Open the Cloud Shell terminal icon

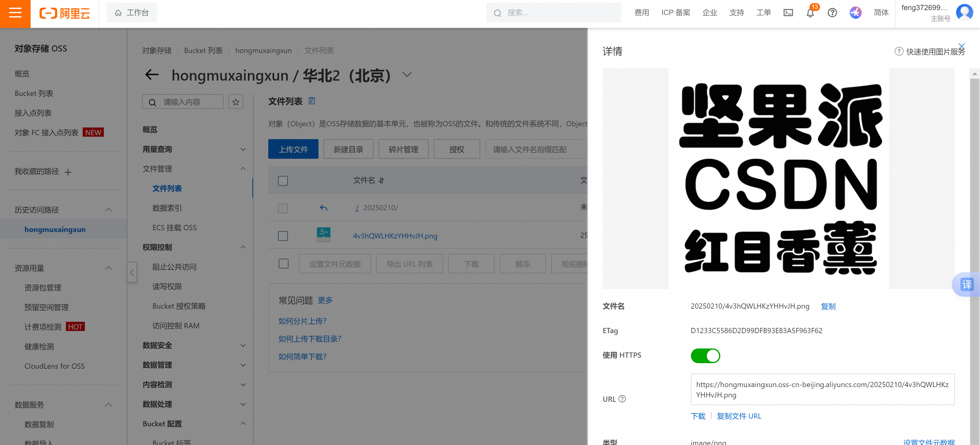tap(788, 13)
